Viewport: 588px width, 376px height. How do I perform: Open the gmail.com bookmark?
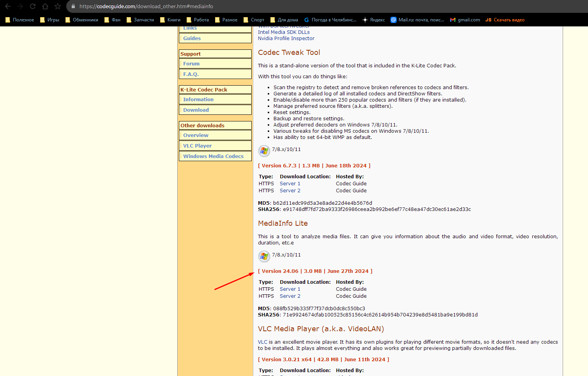pyautogui.click(x=465, y=20)
